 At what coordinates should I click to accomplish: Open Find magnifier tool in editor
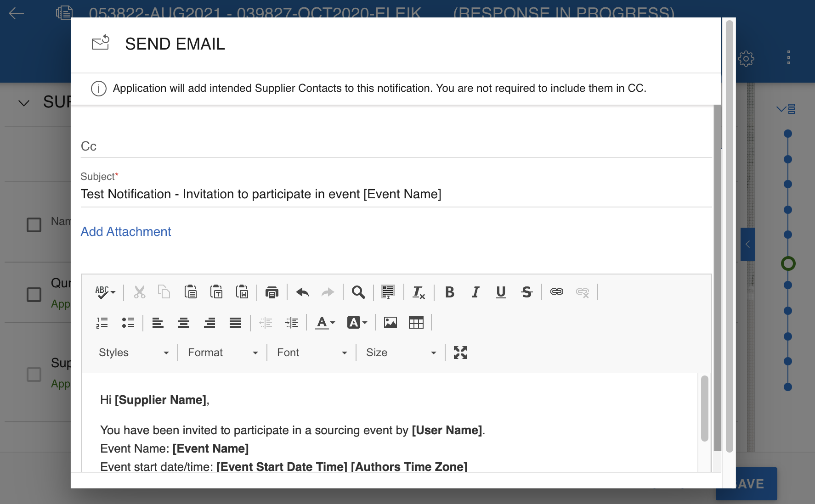[x=358, y=292]
